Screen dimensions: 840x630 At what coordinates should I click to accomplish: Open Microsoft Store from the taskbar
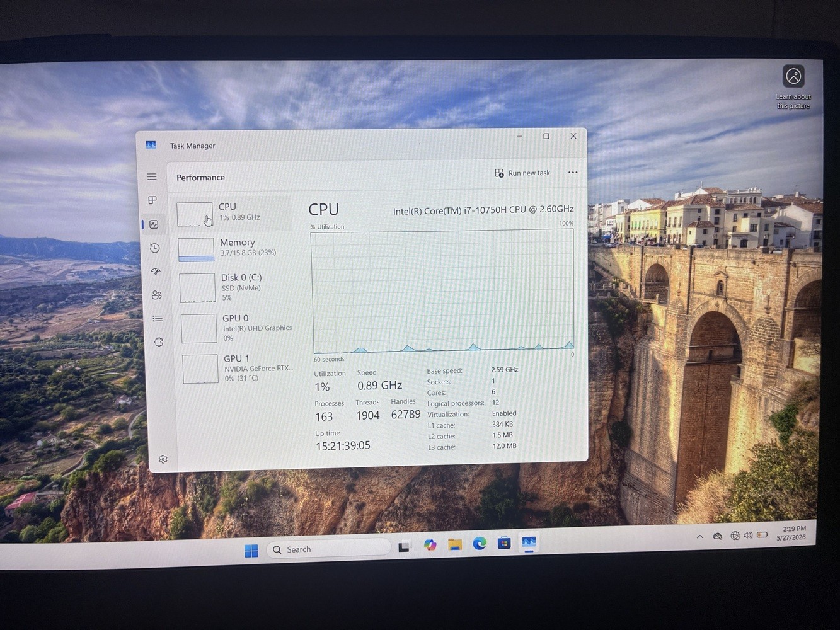[x=504, y=542]
